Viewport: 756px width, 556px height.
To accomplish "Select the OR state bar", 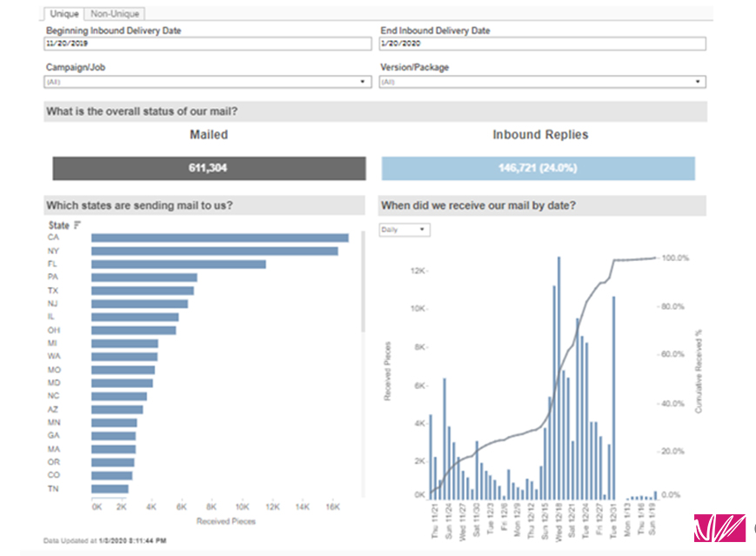I will 113,462.
